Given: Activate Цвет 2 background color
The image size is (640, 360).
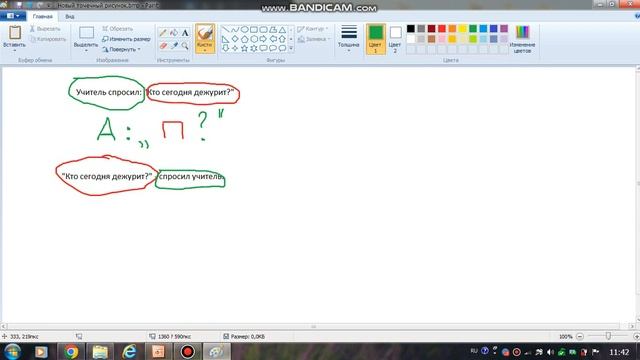Looking at the screenshot, I should [395, 39].
